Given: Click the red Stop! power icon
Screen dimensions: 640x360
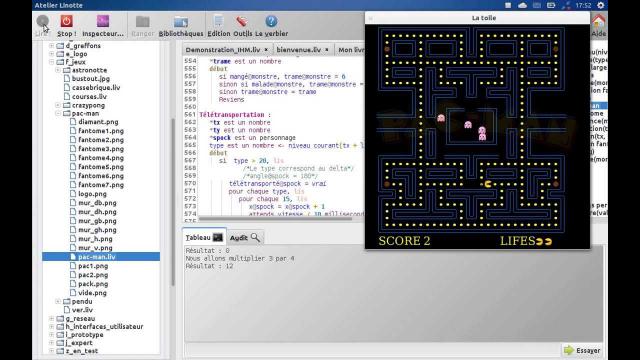Looking at the screenshot, I should (67, 21).
